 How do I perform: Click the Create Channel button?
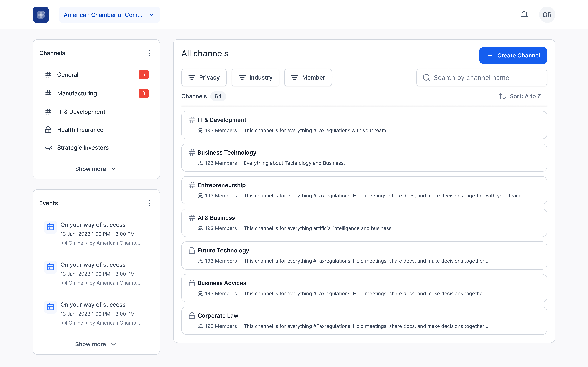tap(513, 56)
